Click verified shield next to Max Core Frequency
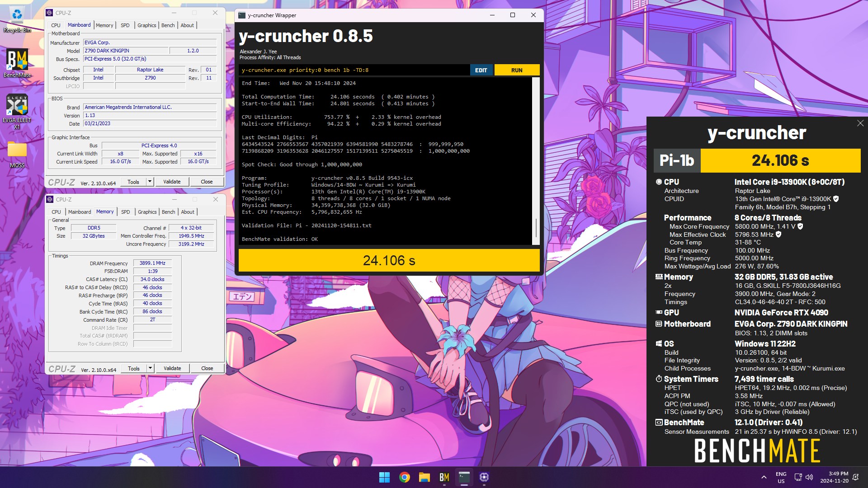The height and width of the screenshot is (488, 868). pos(800,226)
